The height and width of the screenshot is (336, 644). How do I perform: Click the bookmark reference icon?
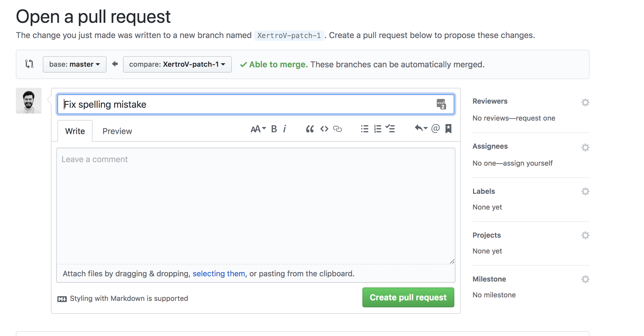pos(448,128)
